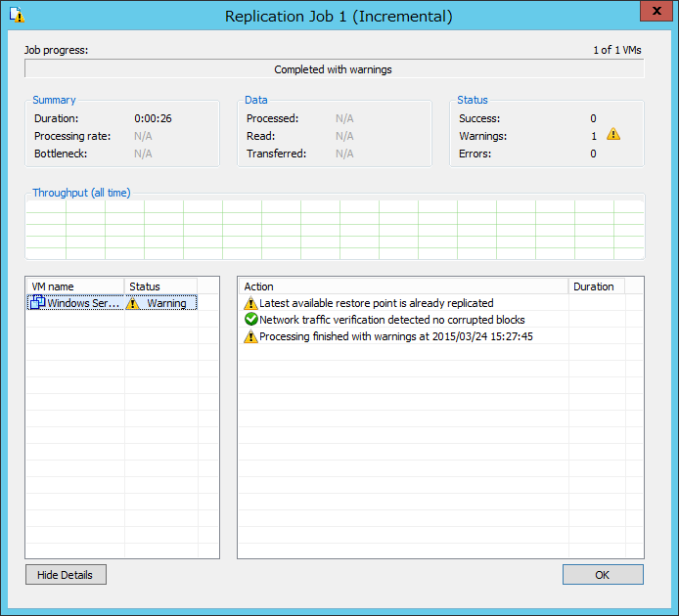Click green checkmark icon for network traffic verification
The image size is (679, 616).
click(x=251, y=320)
